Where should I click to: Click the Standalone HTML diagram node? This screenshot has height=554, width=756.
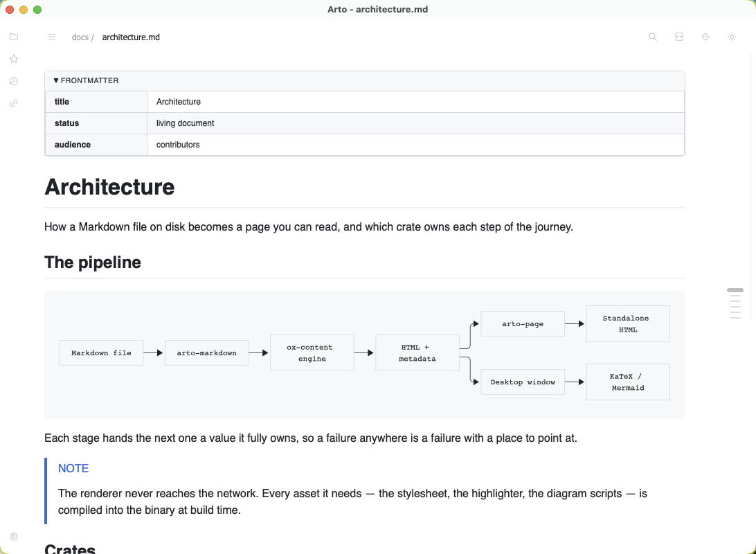(x=628, y=324)
